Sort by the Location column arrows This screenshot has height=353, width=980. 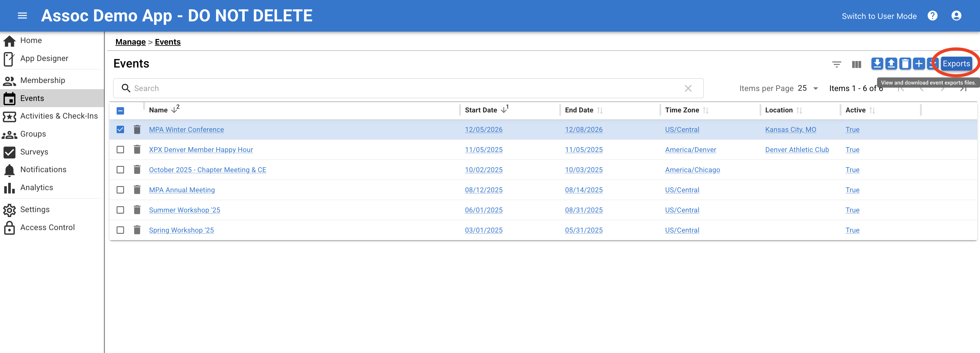tap(799, 110)
